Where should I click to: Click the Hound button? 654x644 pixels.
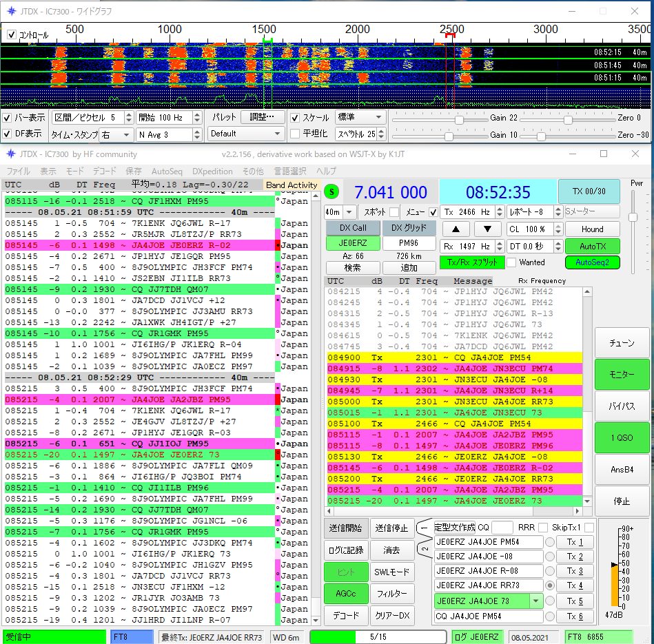(592, 229)
